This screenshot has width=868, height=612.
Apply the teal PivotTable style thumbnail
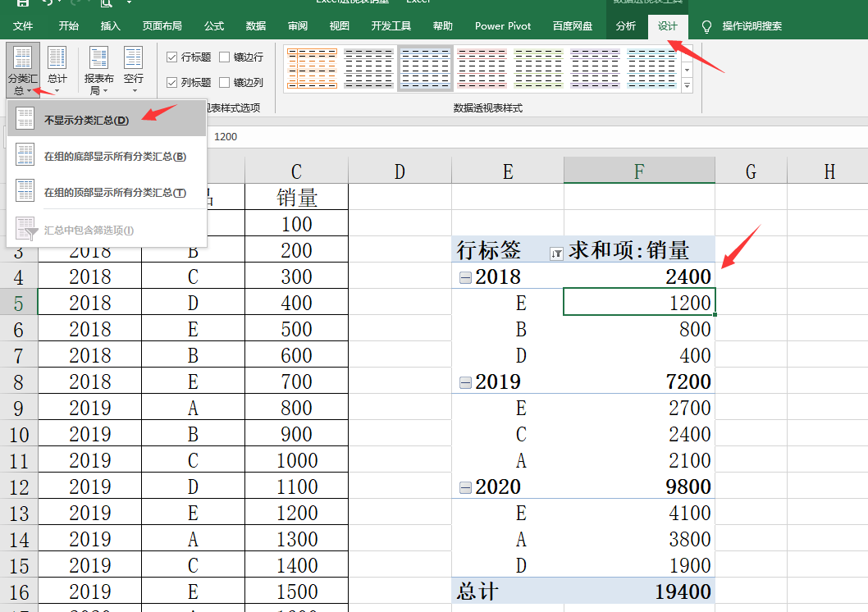(x=651, y=68)
